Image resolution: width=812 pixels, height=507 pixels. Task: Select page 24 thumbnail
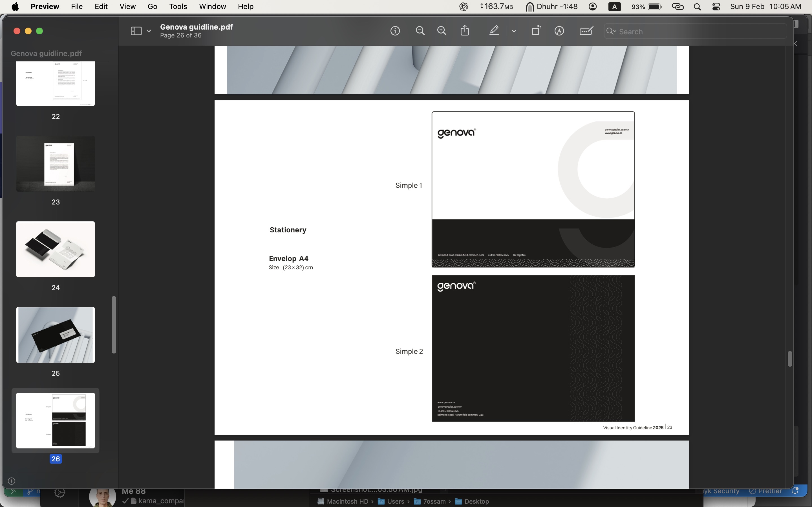(x=55, y=249)
